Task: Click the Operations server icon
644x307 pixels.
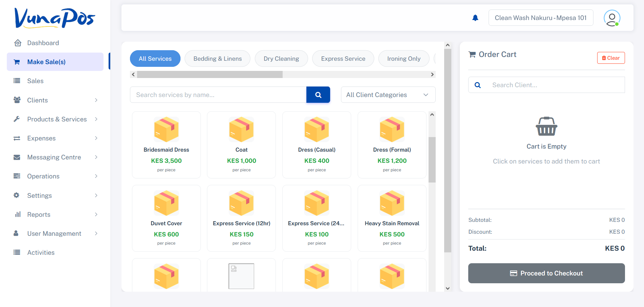Action: tap(17, 176)
